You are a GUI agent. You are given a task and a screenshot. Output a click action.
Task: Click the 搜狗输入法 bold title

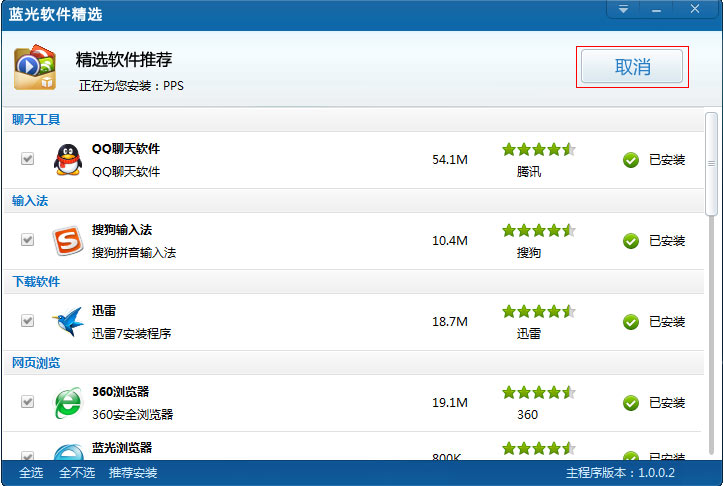click(122, 230)
